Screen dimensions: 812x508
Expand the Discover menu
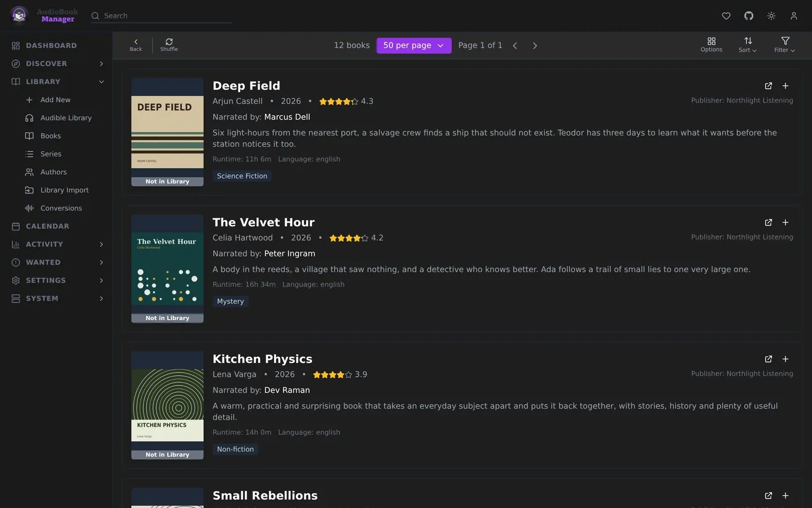[x=56, y=64]
